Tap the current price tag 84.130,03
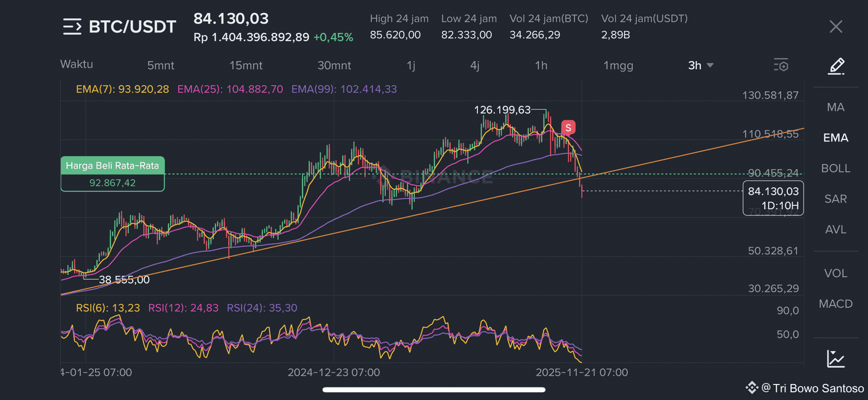The height and width of the screenshot is (400, 868). click(x=773, y=191)
